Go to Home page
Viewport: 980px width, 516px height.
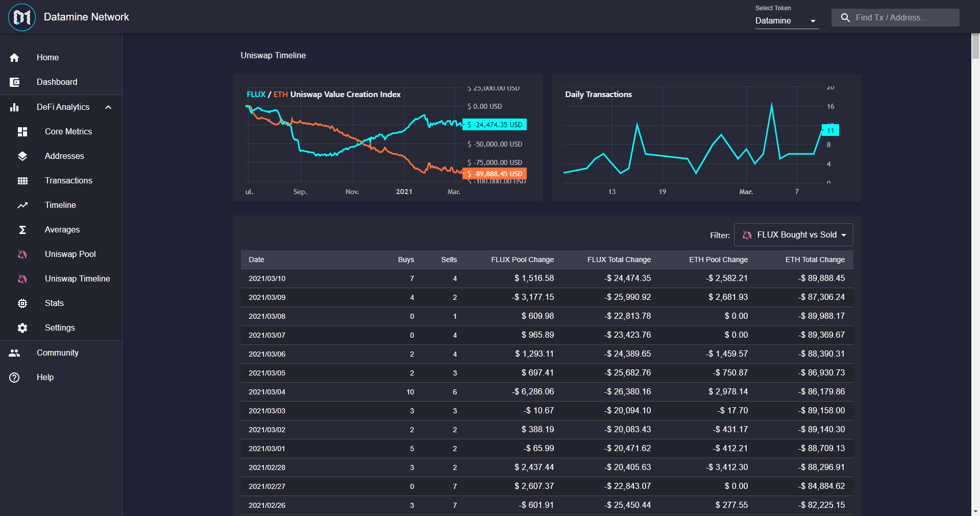(61, 58)
